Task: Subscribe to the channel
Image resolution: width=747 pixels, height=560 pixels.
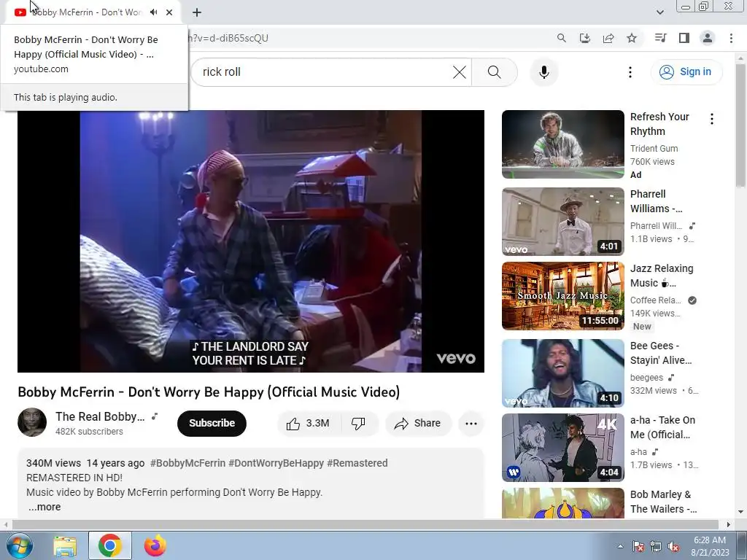Action: [x=212, y=424]
